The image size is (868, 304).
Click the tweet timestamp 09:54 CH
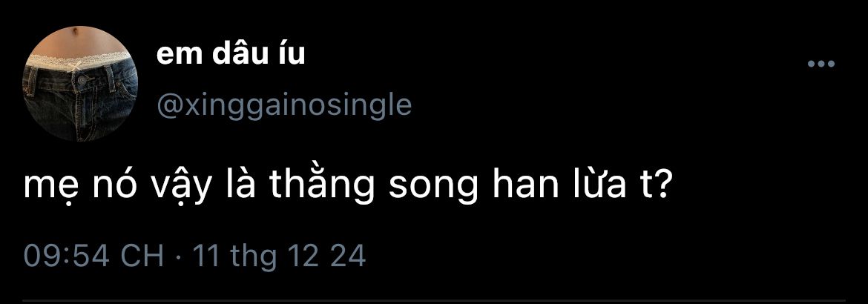(93, 256)
